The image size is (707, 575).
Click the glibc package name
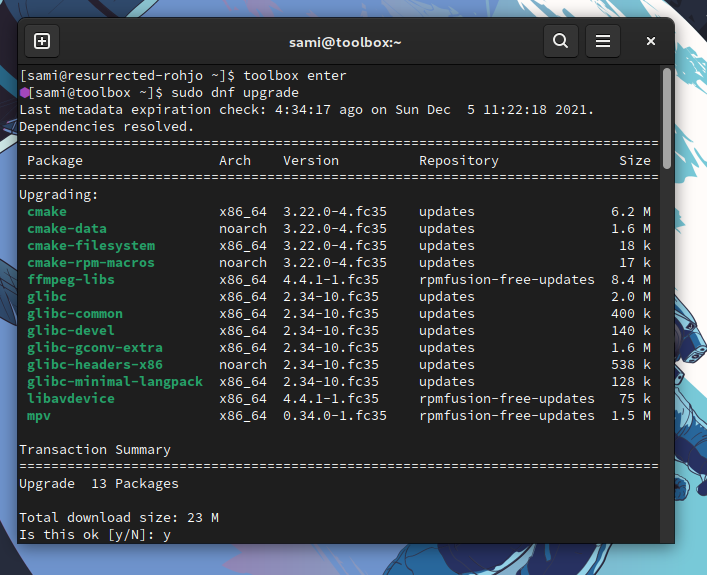point(47,297)
